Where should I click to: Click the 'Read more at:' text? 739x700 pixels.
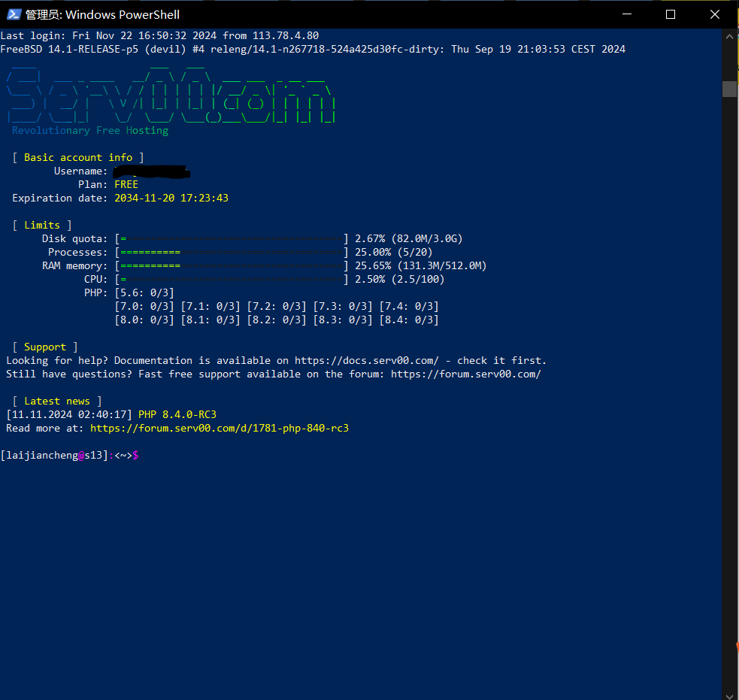(x=45, y=429)
